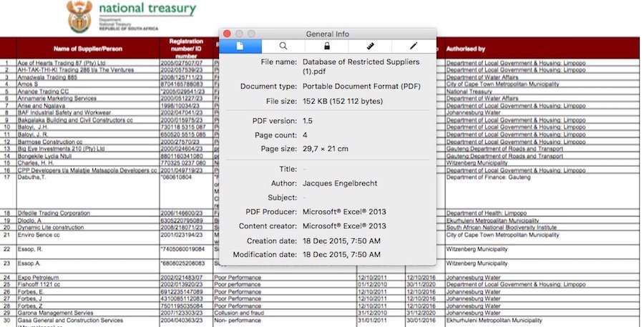Image resolution: width=644 pixels, height=327 pixels.
Task: Click supplier 'AH-TAK-THI-KI Trading 286 t/a The Ventures'
Action: click(x=76, y=70)
